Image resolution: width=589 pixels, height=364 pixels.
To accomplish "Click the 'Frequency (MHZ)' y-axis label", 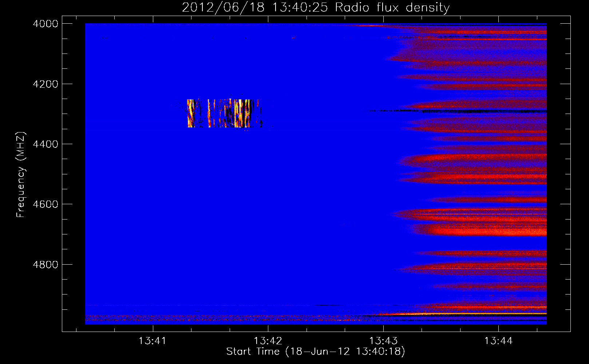I will 21,175.
